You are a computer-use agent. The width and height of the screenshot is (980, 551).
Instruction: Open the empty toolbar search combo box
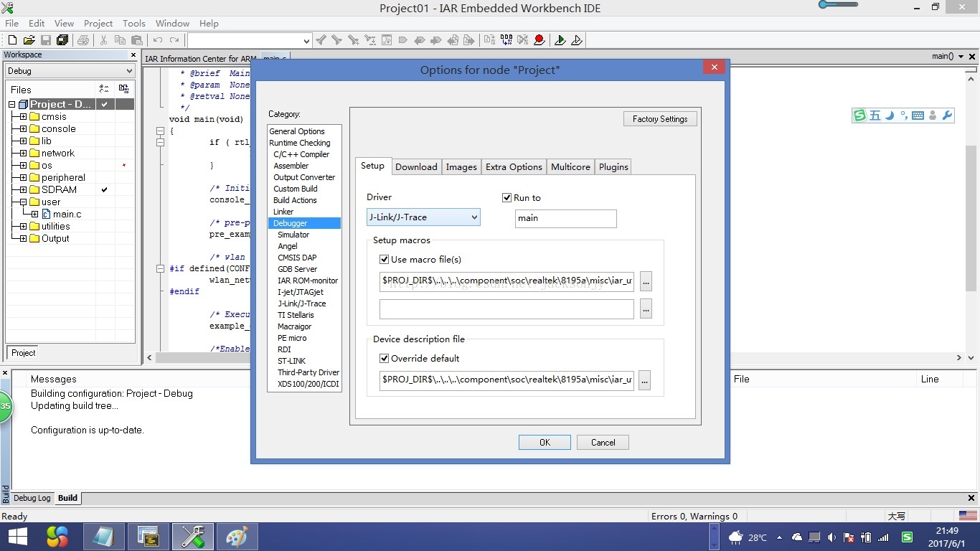(x=249, y=41)
